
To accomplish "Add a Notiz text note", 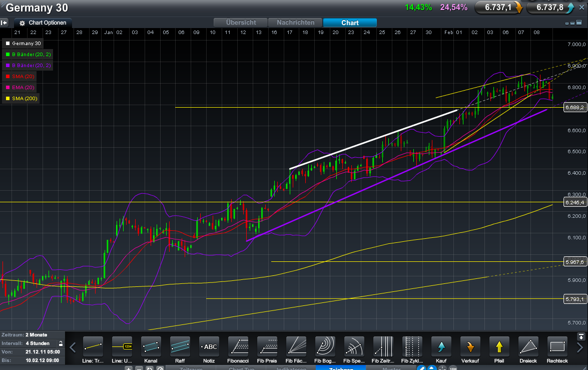I will pos(209,346).
